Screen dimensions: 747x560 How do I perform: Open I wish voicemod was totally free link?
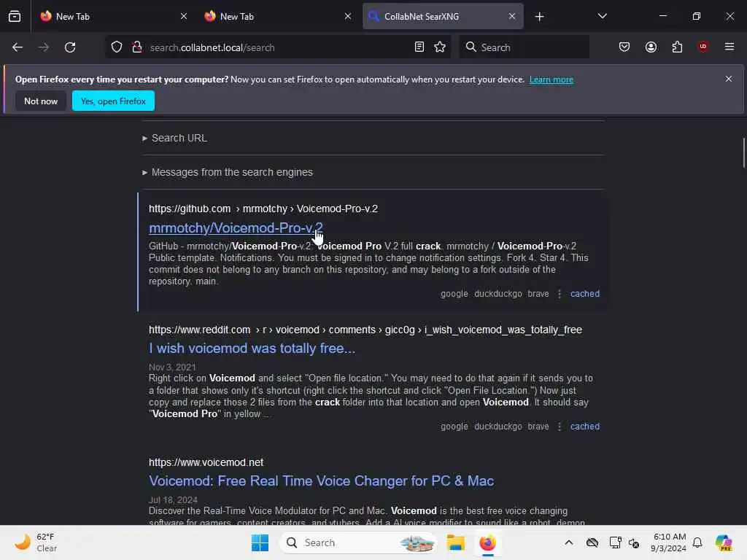point(252,349)
